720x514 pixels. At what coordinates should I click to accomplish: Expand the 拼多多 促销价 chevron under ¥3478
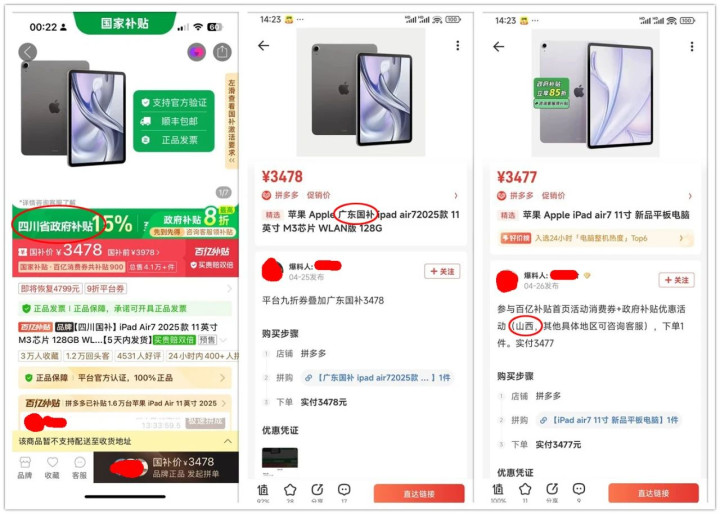point(456,196)
